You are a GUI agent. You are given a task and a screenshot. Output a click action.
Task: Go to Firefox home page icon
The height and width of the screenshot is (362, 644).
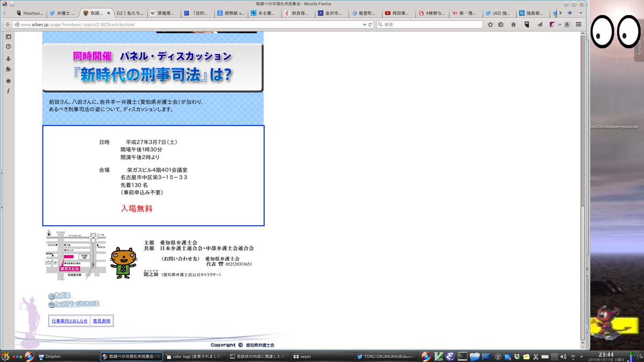tap(514, 24)
